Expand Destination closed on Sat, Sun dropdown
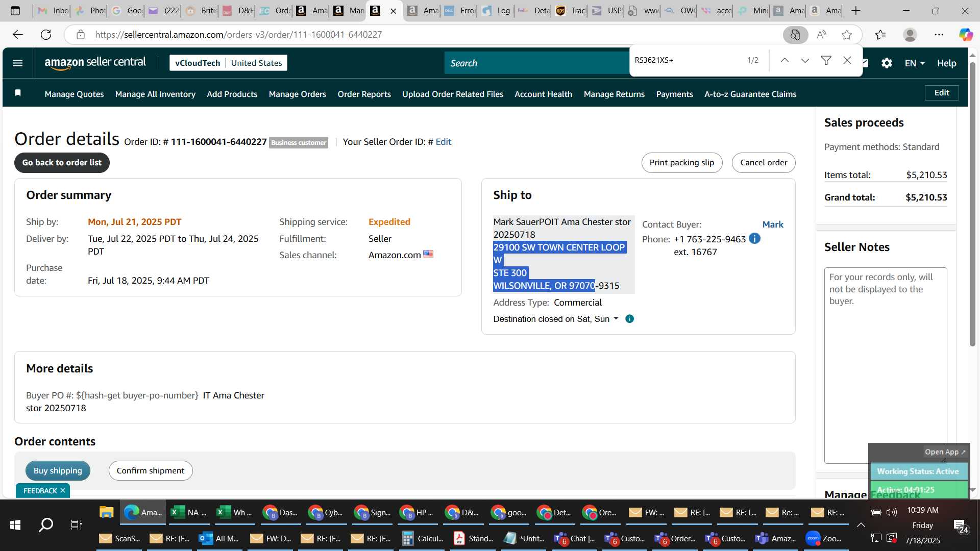This screenshot has width=980, height=551. pyautogui.click(x=556, y=319)
